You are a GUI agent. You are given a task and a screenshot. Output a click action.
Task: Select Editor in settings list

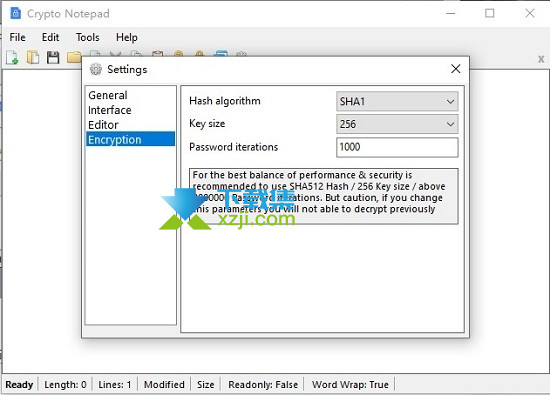[130, 125]
